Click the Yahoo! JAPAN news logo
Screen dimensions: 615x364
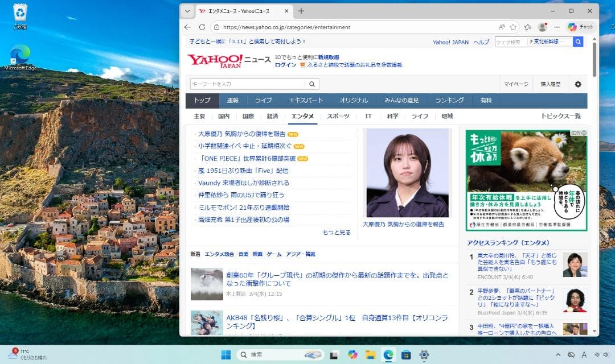click(x=229, y=61)
